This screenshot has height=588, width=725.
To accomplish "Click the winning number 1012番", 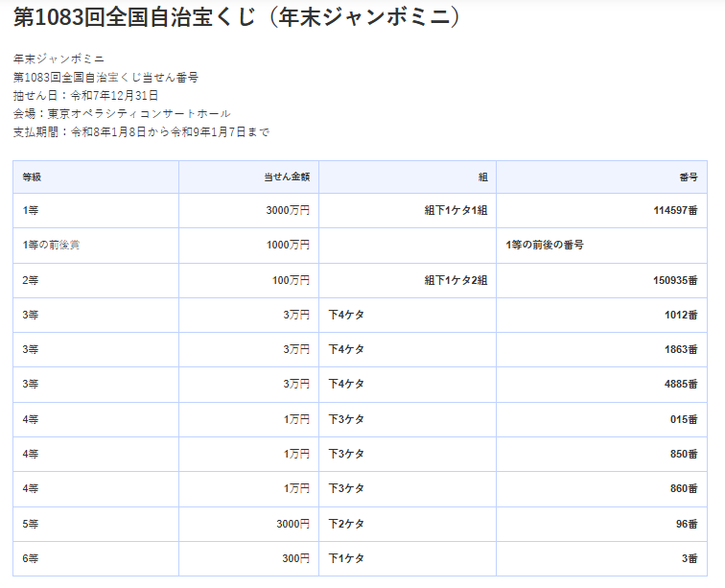I will (678, 315).
